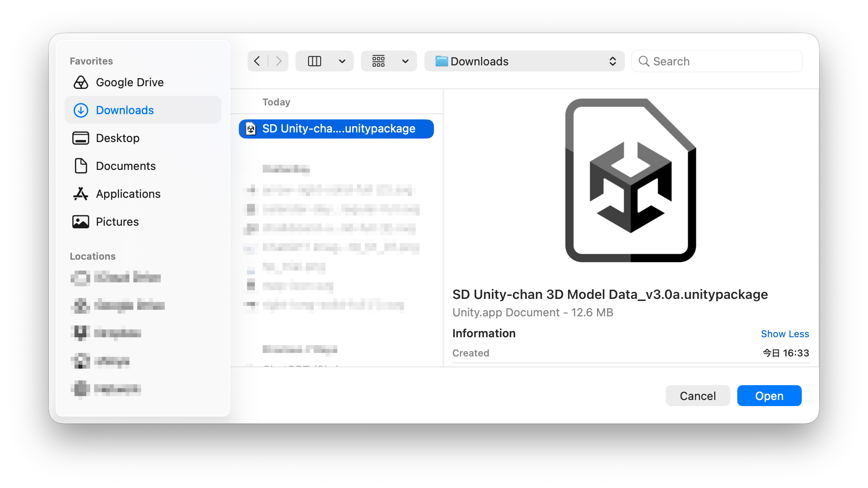Viewport: 868px width, 488px height.
Task: Click the Created time 16:33 value
Action: coord(786,353)
